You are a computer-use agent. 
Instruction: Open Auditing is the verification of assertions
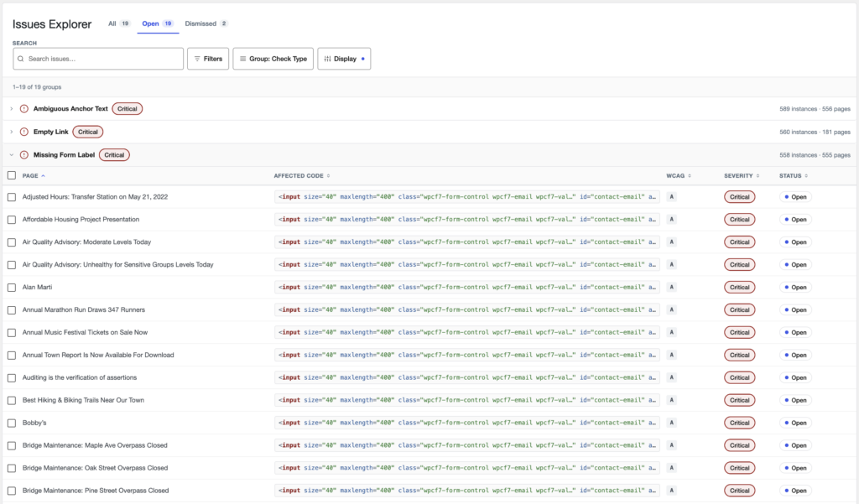pos(80,377)
